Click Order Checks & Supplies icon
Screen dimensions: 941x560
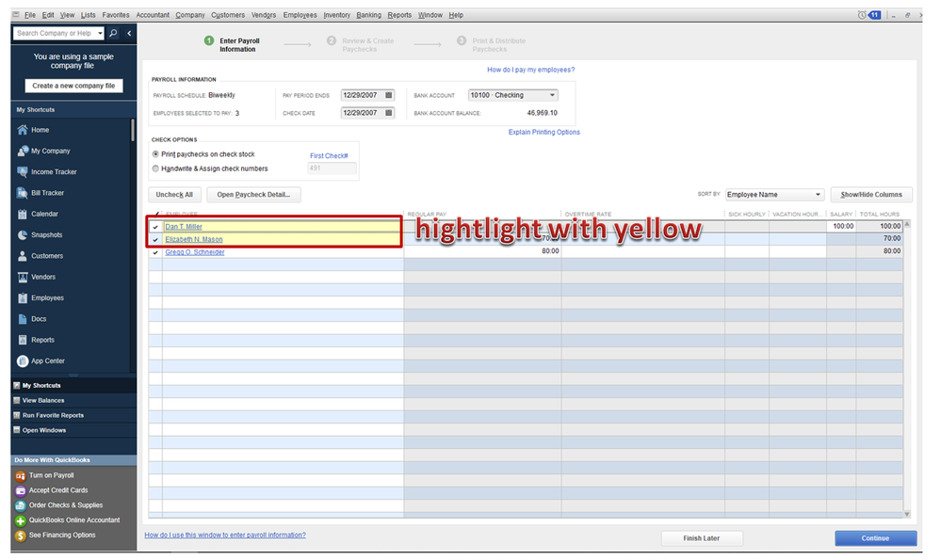pos(21,505)
